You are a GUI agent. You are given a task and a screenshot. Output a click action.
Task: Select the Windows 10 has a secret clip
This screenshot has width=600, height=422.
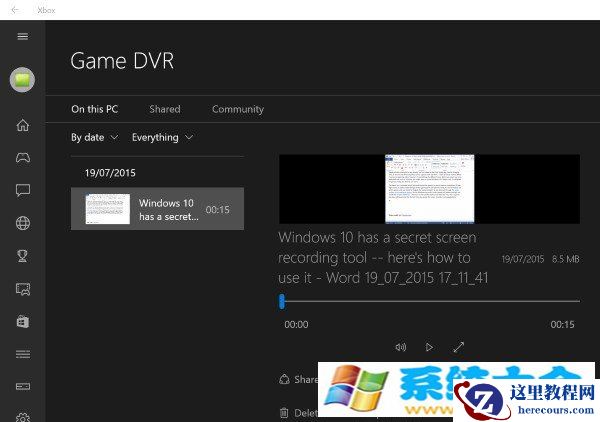pos(157,209)
